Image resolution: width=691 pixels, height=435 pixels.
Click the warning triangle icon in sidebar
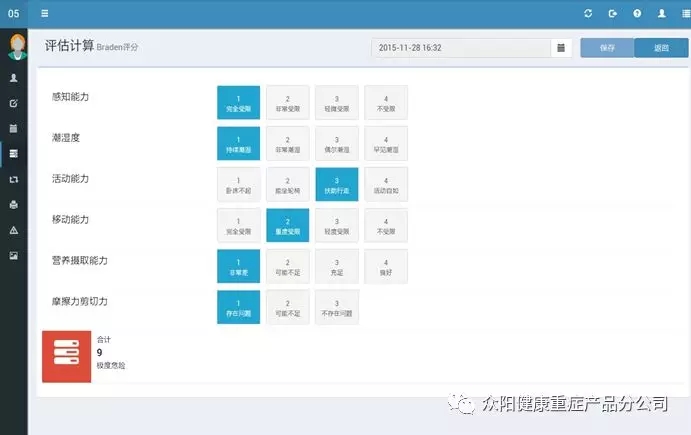pyautogui.click(x=13, y=230)
